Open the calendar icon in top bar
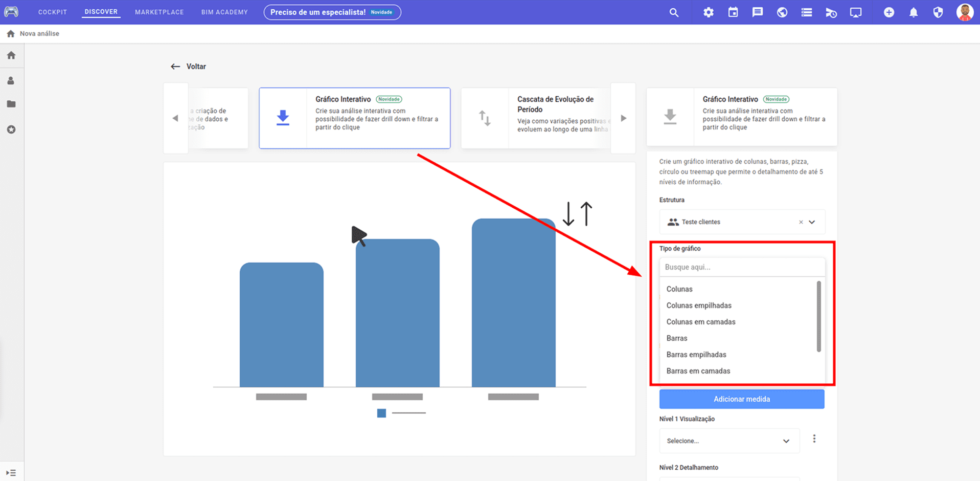The width and height of the screenshot is (980, 481). pos(733,12)
